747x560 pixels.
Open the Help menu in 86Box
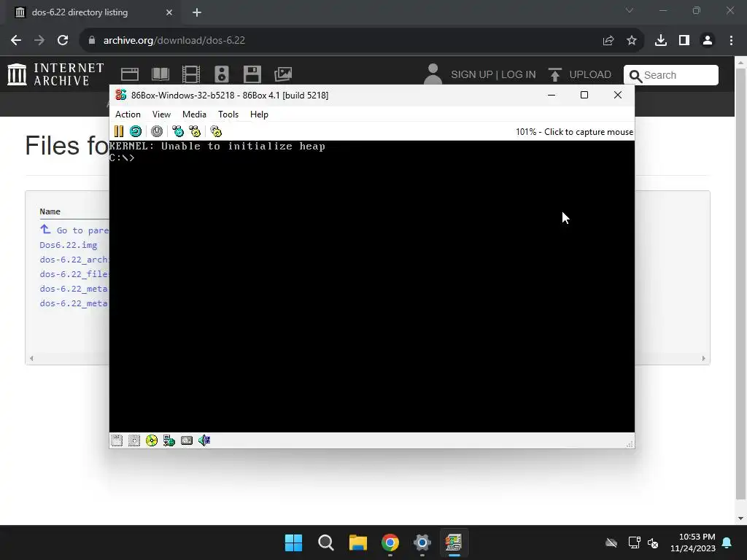pyautogui.click(x=259, y=114)
